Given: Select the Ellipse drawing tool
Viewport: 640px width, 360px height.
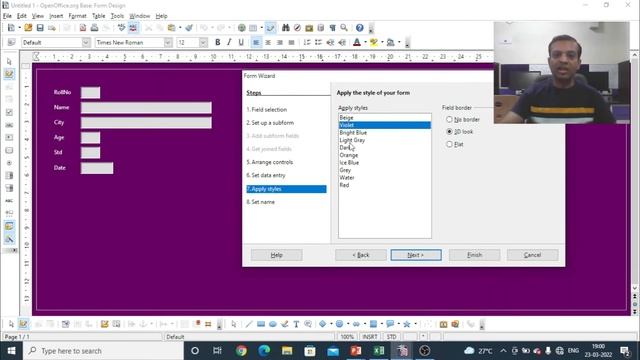Looking at the screenshot, I should coord(273,324).
